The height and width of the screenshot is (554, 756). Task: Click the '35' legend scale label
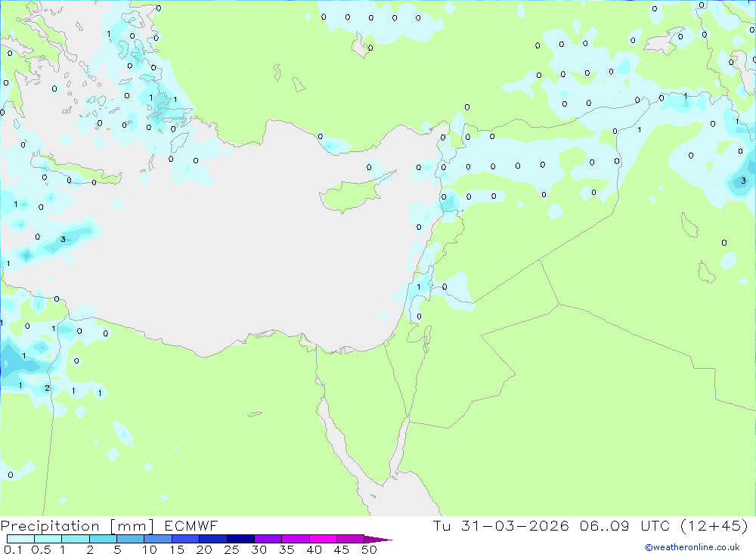tap(287, 549)
